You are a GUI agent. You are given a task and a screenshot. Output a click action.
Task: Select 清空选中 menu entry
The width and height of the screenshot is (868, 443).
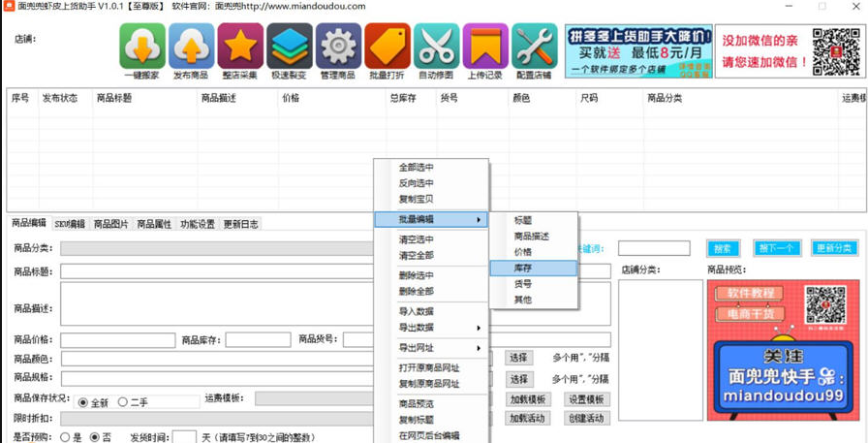pyautogui.click(x=431, y=239)
